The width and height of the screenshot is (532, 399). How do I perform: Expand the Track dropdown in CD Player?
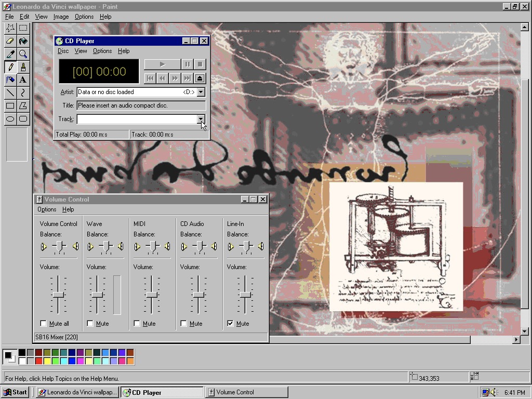point(201,119)
